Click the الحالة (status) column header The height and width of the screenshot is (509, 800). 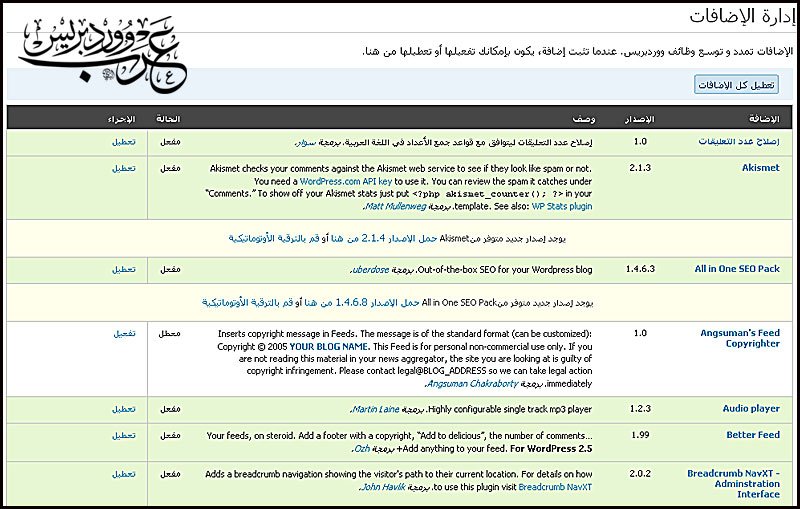[168, 119]
